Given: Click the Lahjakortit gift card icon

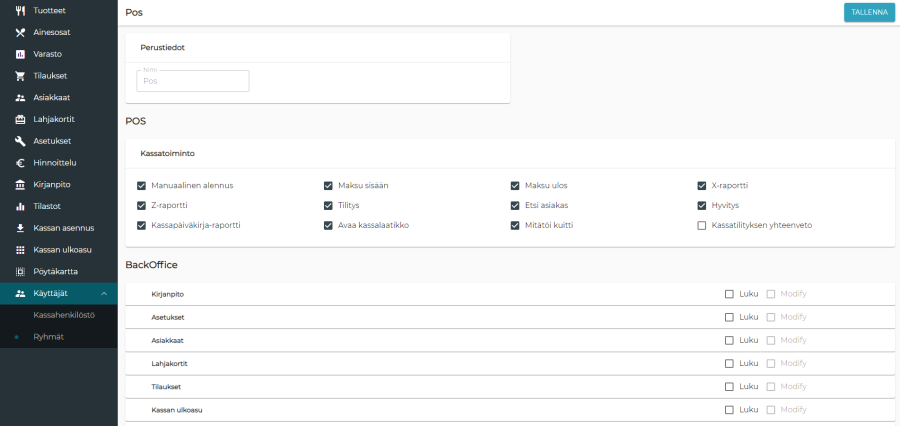Looking at the screenshot, I should [20, 119].
